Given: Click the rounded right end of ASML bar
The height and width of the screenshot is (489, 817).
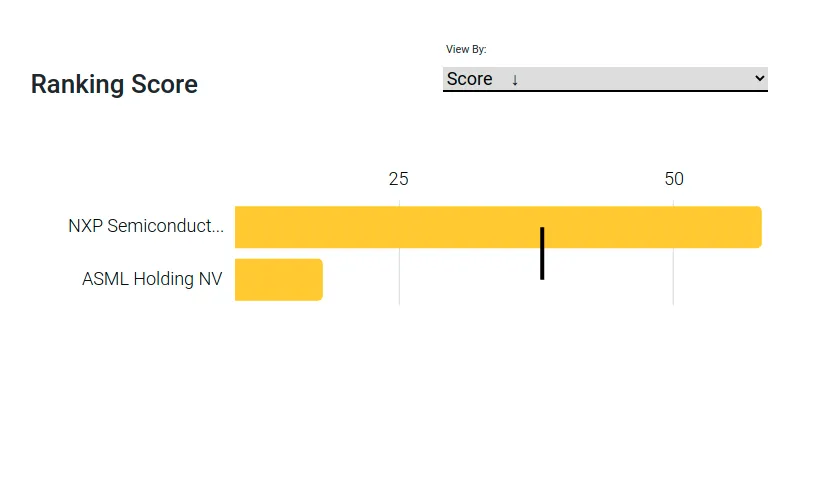Looking at the screenshot, I should pos(318,279).
